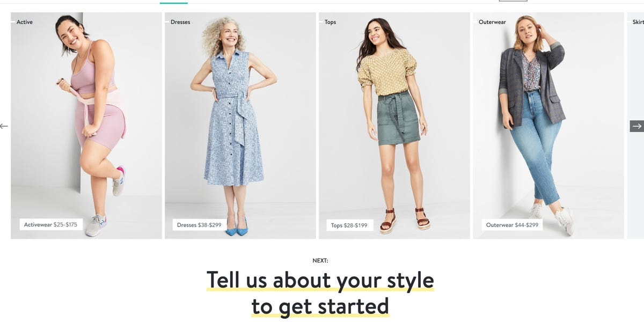Click the NEXT: label text

(320, 261)
